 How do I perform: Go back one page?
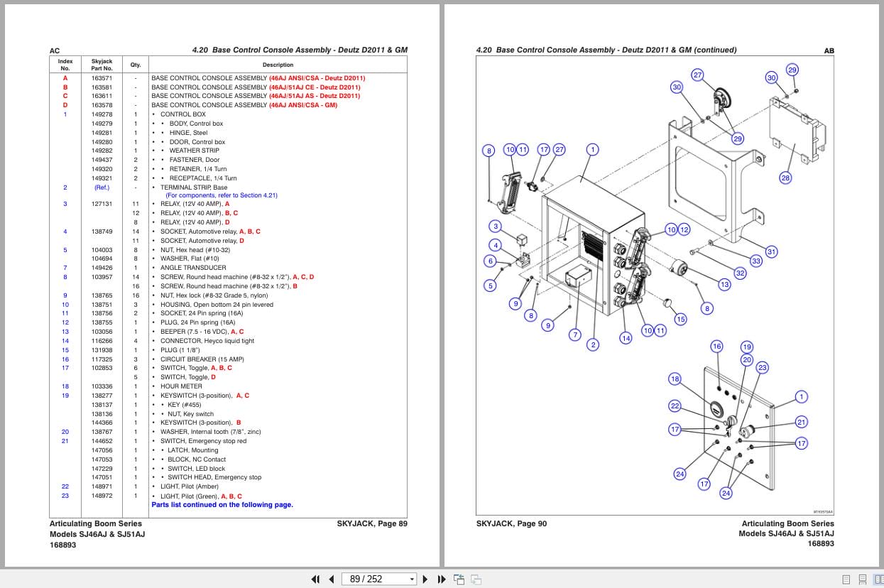pyautogui.click(x=331, y=579)
